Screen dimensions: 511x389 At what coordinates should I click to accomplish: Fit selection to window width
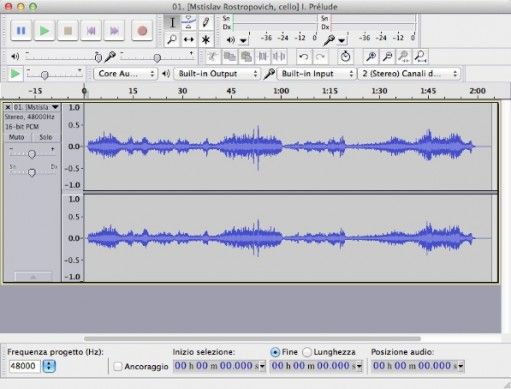coord(404,56)
